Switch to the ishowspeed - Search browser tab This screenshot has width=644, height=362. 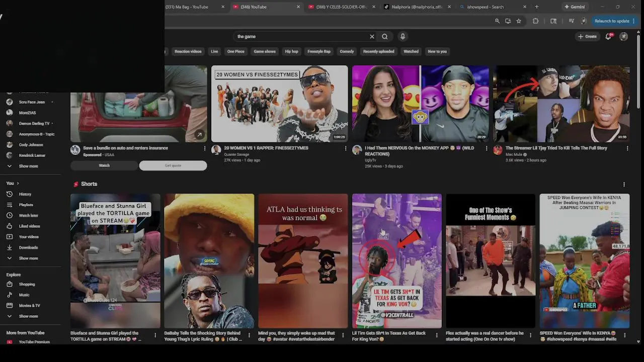pos(492,7)
